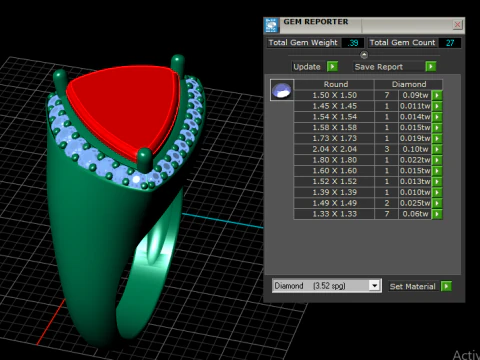Click the Diamond column header

coord(409,84)
